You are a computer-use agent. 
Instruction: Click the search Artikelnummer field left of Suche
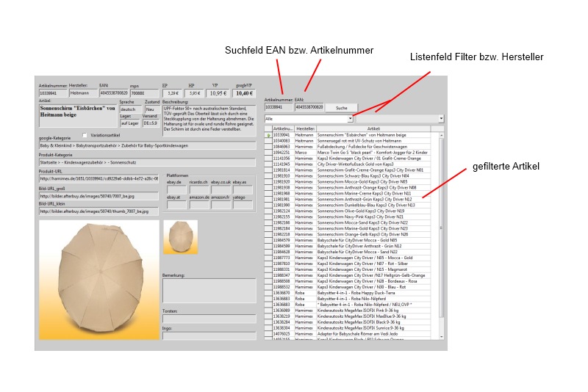[x=279, y=107]
